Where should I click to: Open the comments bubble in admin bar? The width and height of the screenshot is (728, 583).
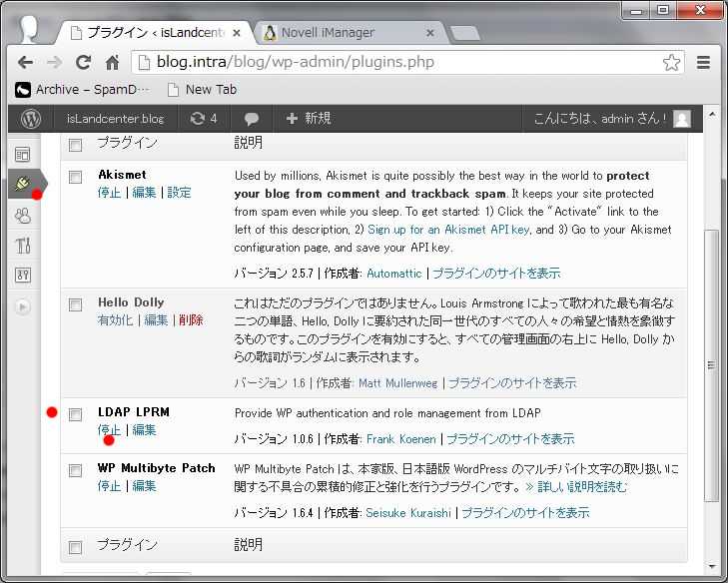click(252, 119)
